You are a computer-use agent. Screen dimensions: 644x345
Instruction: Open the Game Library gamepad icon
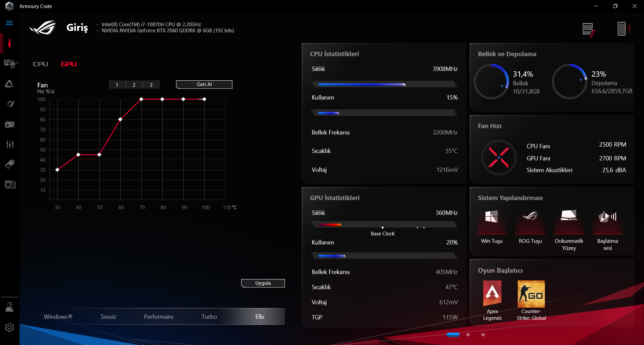click(x=9, y=124)
